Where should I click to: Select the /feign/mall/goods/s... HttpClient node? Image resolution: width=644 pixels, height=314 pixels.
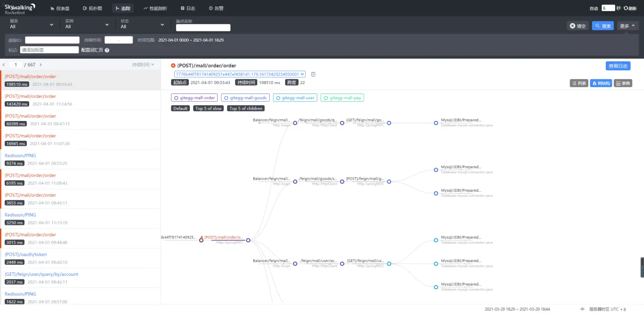click(x=342, y=181)
